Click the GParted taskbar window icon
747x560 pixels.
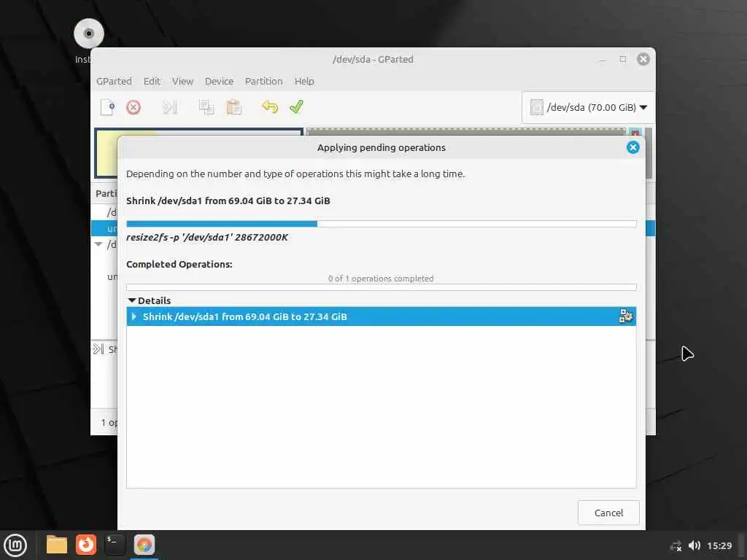click(144, 545)
